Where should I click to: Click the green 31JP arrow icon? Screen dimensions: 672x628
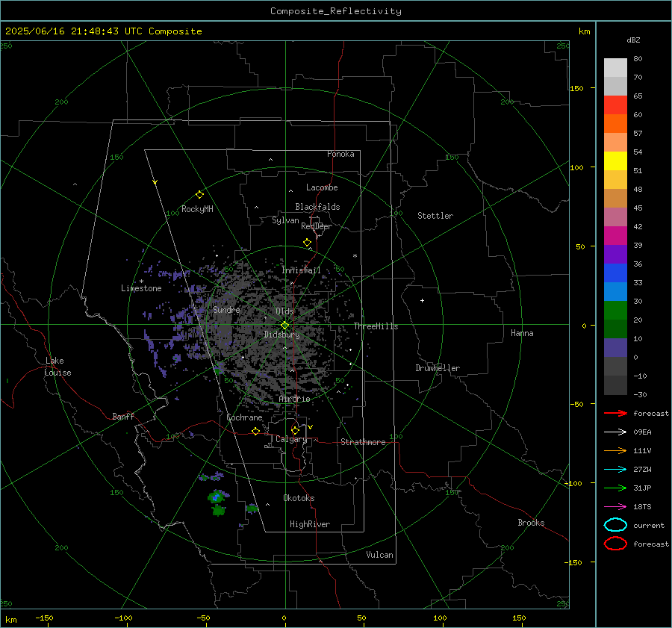tap(615, 488)
